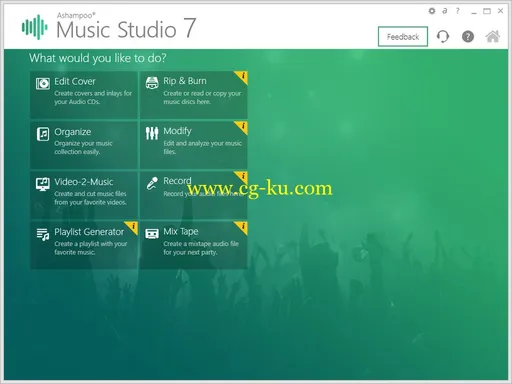Viewport: 512px width, 384px height.
Task: Click 'Create a playlist with your favorite music' text
Action: (x=91, y=248)
